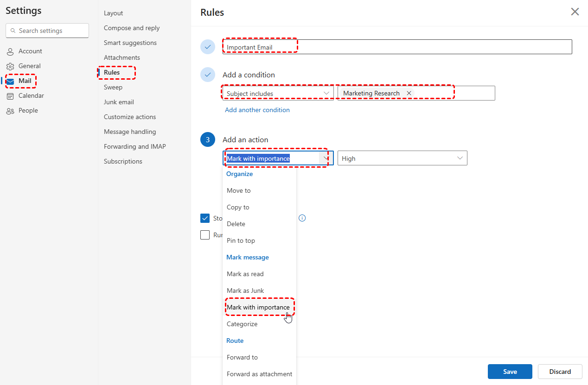Remove the Marketing Research tag
This screenshot has width=588, height=385.
[409, 93]
